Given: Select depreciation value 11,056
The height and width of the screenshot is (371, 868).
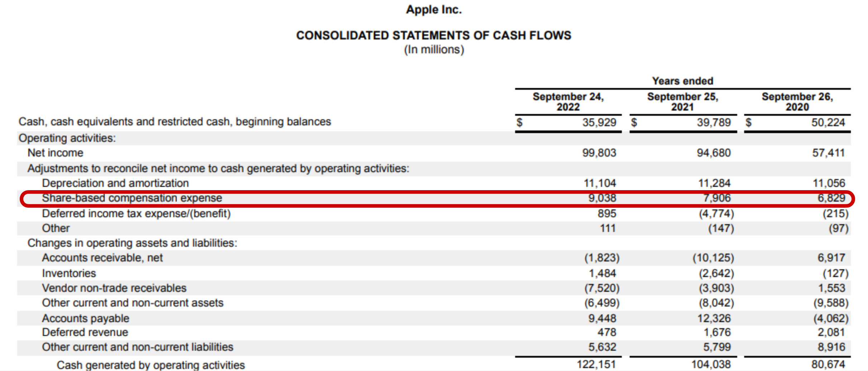Looking at the screenshot, I should (x=829, y=183).
